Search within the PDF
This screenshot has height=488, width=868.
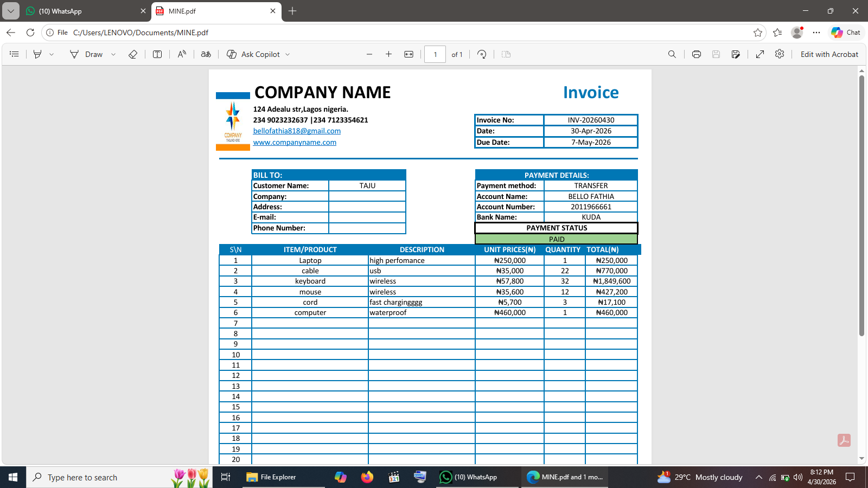point(672,54)
